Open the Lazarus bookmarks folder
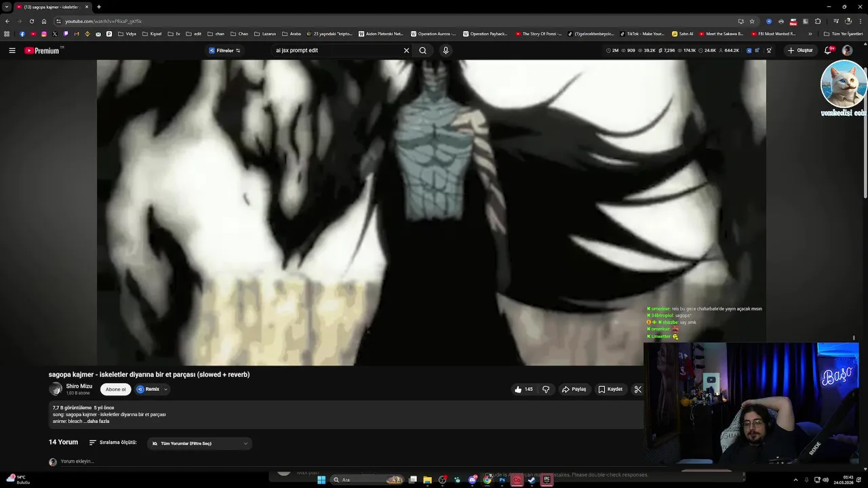This screenshot has height=488, width=868. 265,34
